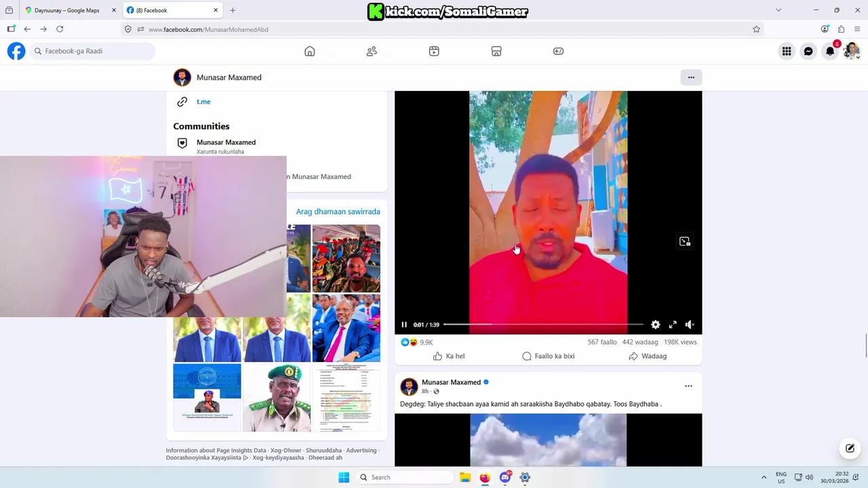Click the Advertising footer link
The image size is (868, 488).
click(x=361, y=450)
